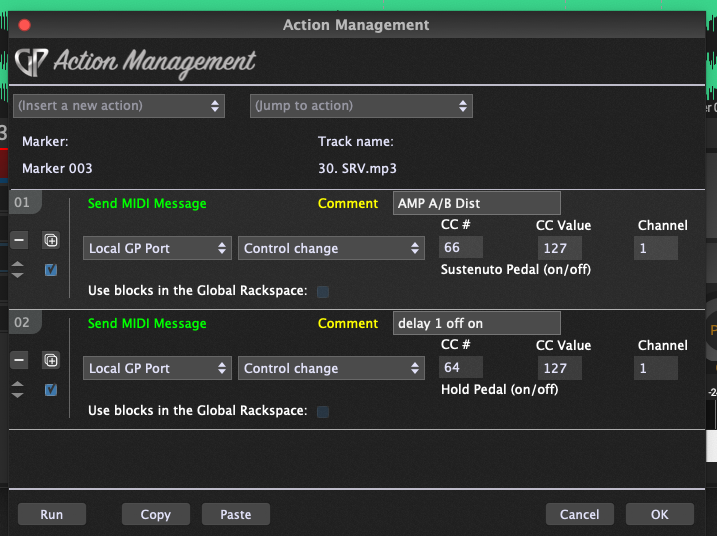Image resolution: width=717 pixels, height=536 pixels.
Task: Click the OK button to confirm
Action: pos(659,514)
